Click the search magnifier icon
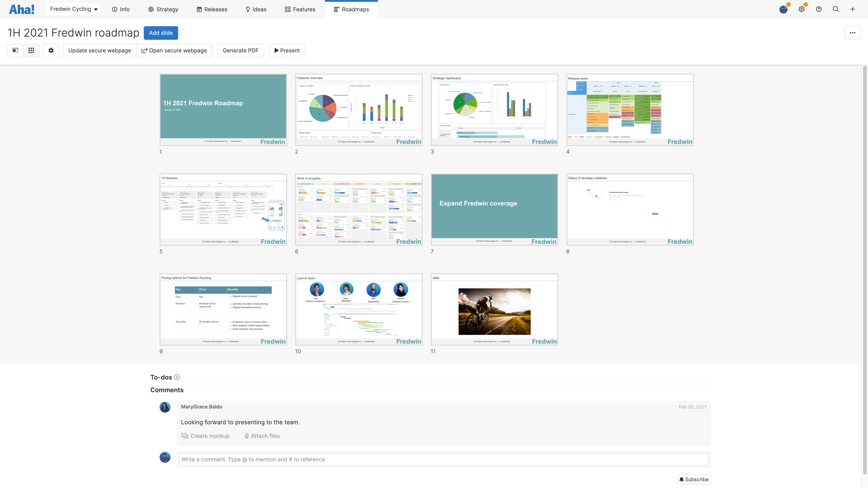The image size is (868, 488). click(x=836, y=9)
